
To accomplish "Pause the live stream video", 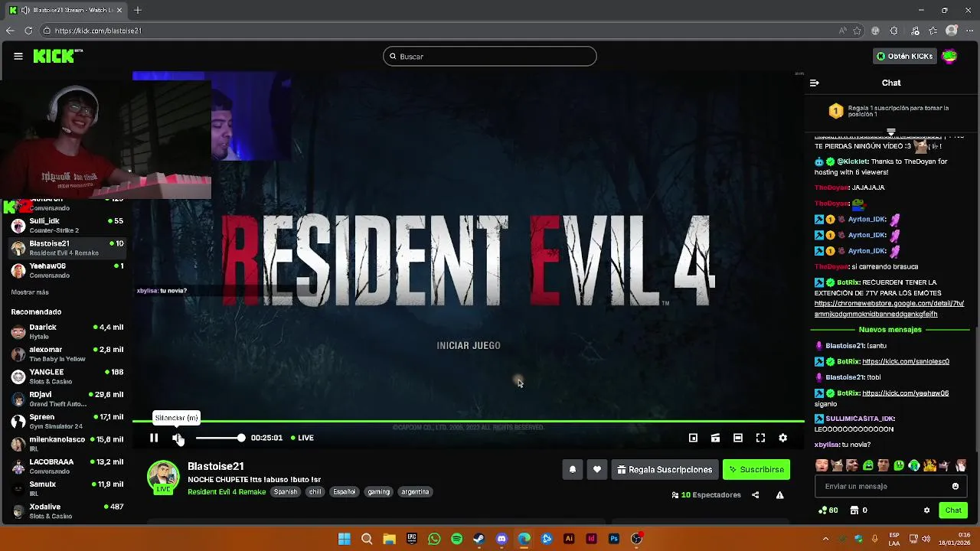I will point(153,438).
